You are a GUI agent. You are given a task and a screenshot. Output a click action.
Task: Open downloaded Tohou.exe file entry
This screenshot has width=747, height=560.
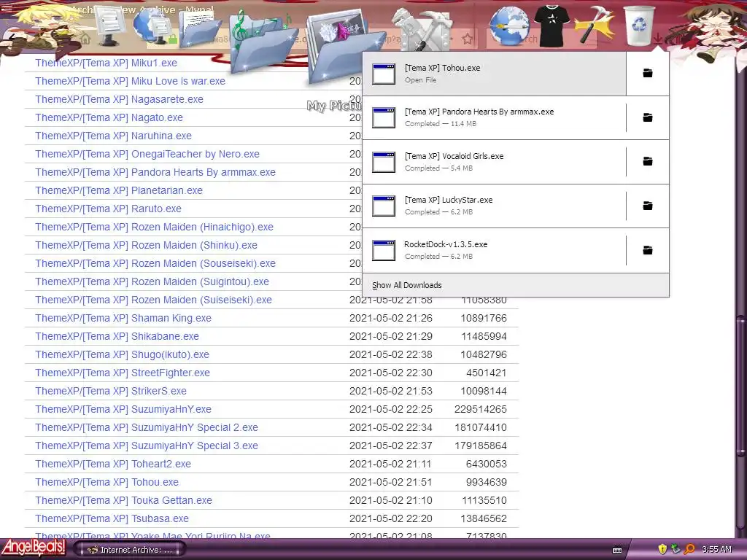(494, 74)
